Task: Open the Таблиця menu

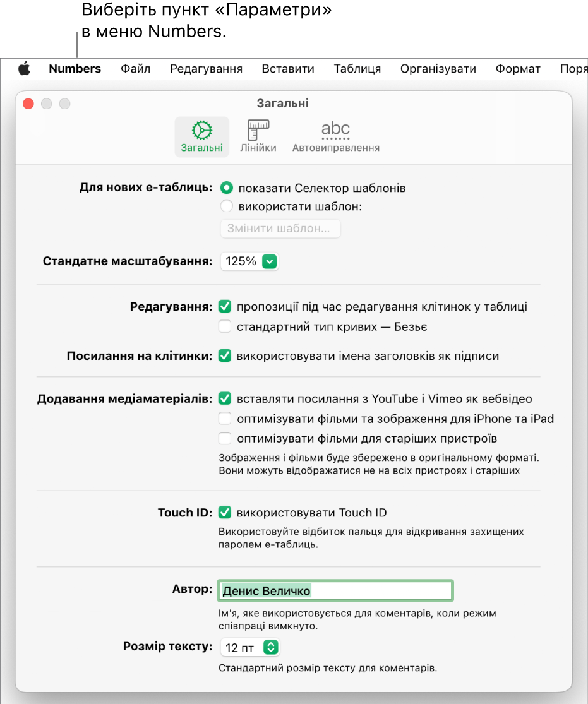Action: (x=357, y=69)
